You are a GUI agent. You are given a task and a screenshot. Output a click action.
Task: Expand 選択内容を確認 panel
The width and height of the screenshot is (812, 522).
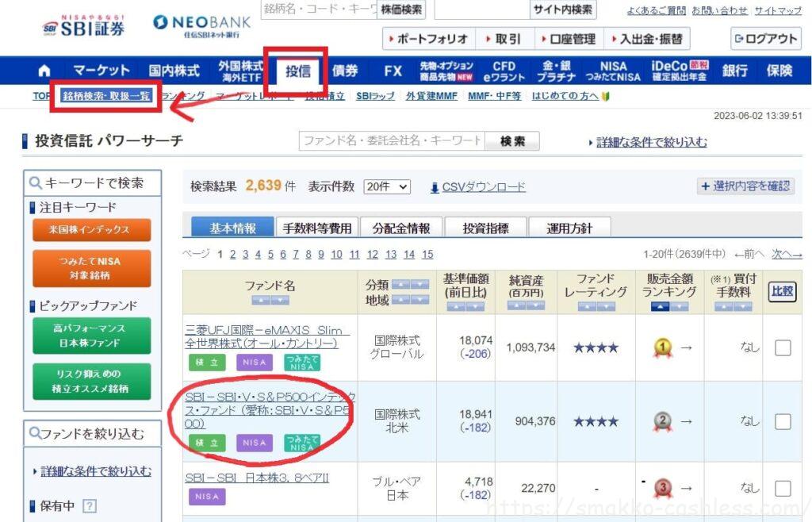745,186
